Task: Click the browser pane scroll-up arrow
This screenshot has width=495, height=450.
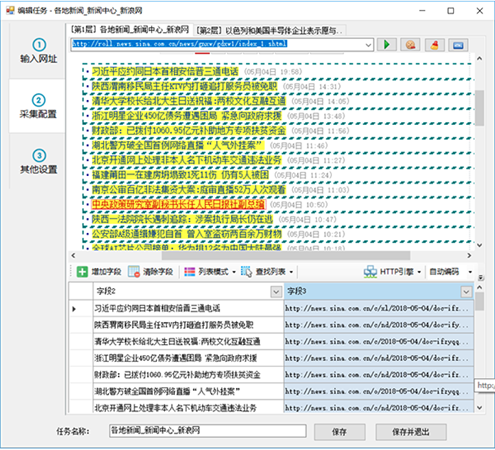Action: pos(479,58)
